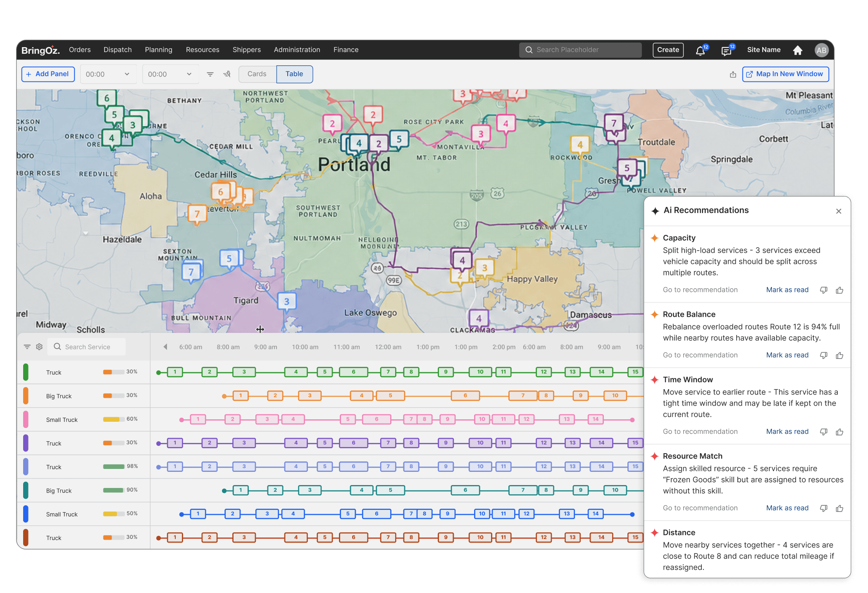The width and height of the screenshot is (868, 593).
Task: Click the timeline back arrow before 6:00 am
Action: pyautogui.click(x=165, y=347)
